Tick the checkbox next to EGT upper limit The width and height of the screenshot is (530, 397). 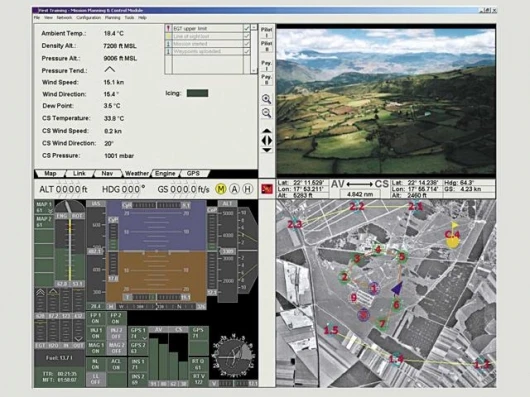coord(246,29)
